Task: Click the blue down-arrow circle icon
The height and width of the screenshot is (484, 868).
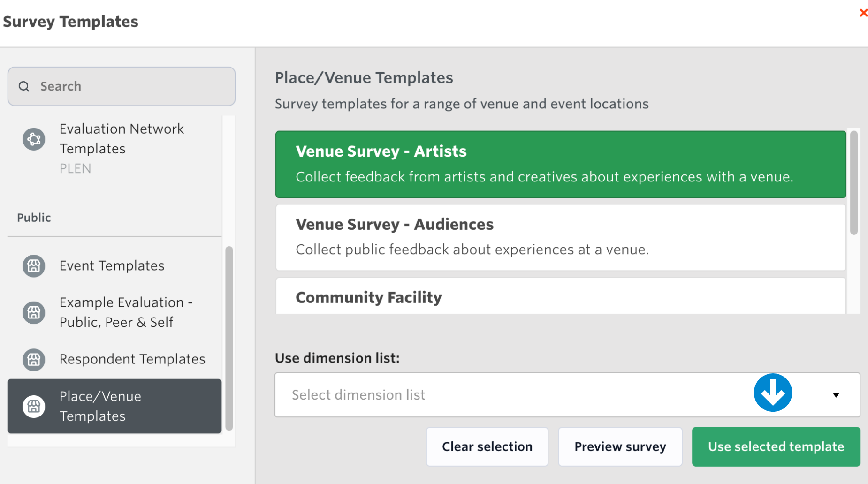Action: point(773,393)
